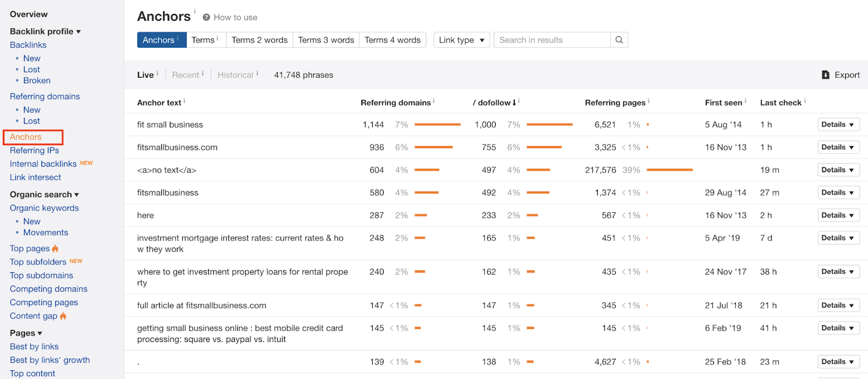Click info icon next to Last check header
The height and width of the screenshot is (379, 868).
click(805, 100)
